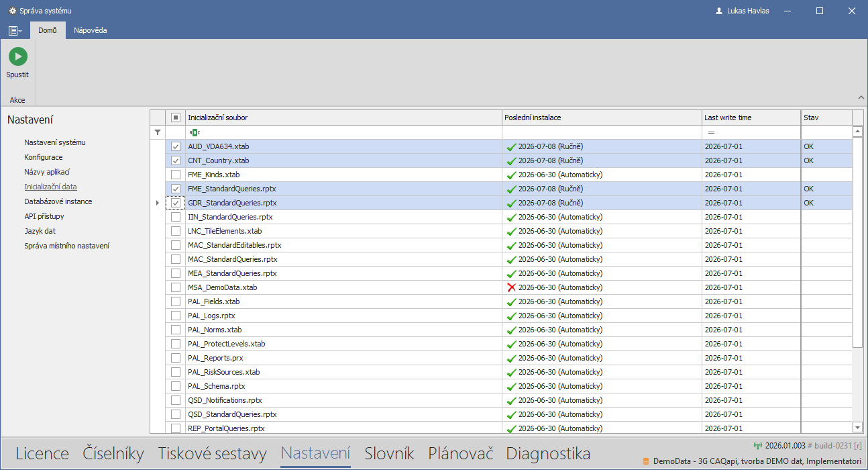Click the vertical scrollbar thumb of the table
The image size is (868, 470).
(857, 242)
